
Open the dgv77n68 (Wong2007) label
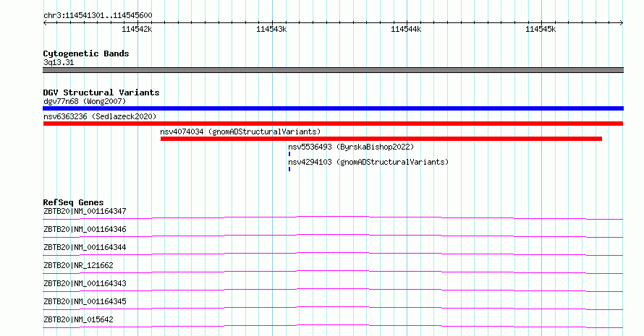pos(85,101)
